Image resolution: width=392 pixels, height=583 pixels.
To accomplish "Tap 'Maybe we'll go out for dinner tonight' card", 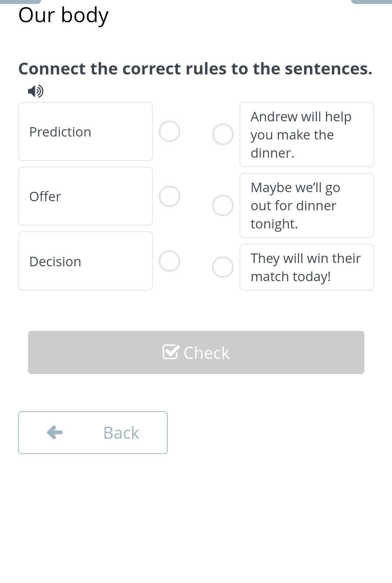I will [x=307, y=205].
